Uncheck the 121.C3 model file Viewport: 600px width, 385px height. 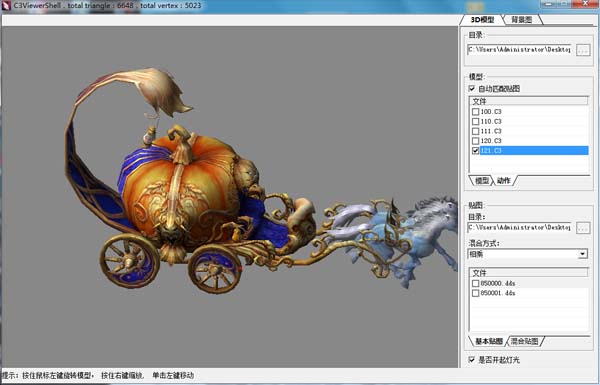pyautogui.click(x=476, y=150)
